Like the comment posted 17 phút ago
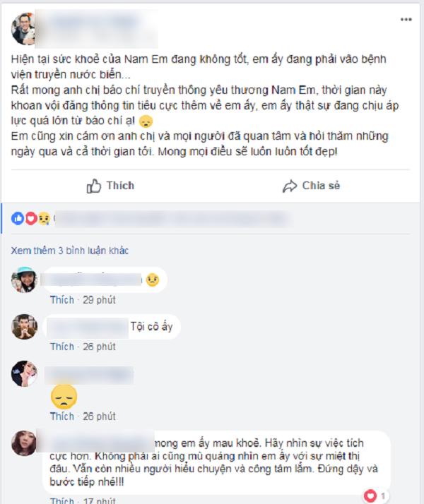The width and height of the screenshot is (424, 504). (x=62, y=500)
